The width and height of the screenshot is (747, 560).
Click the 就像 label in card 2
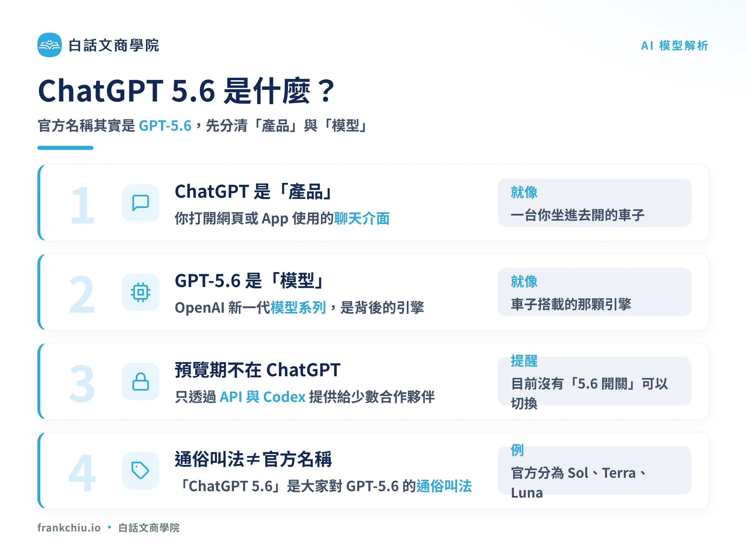point(524,281)
